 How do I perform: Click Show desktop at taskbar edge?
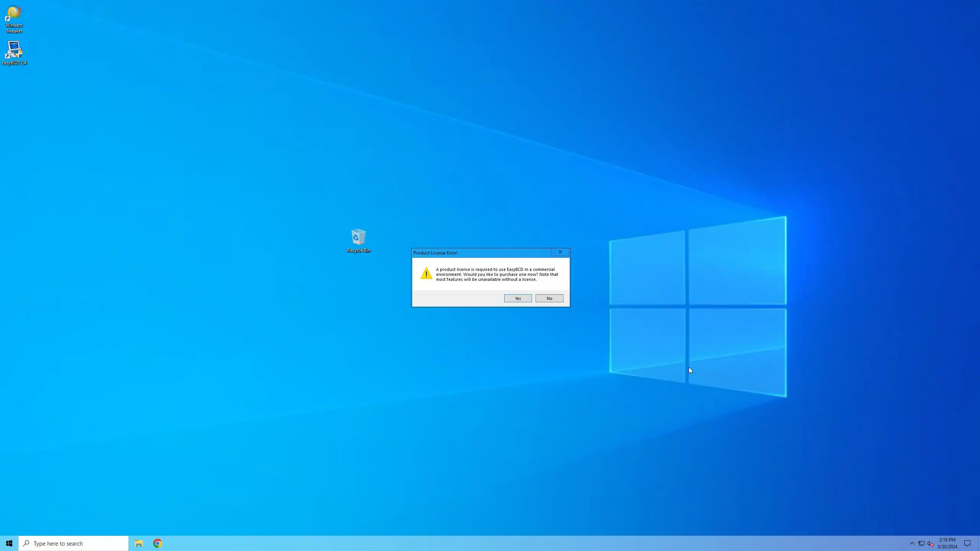[978, 543]
